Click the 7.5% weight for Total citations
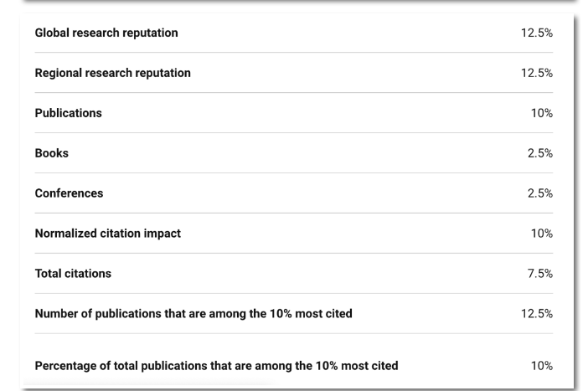This screenshot has width=588, height=391. point(539,274)
